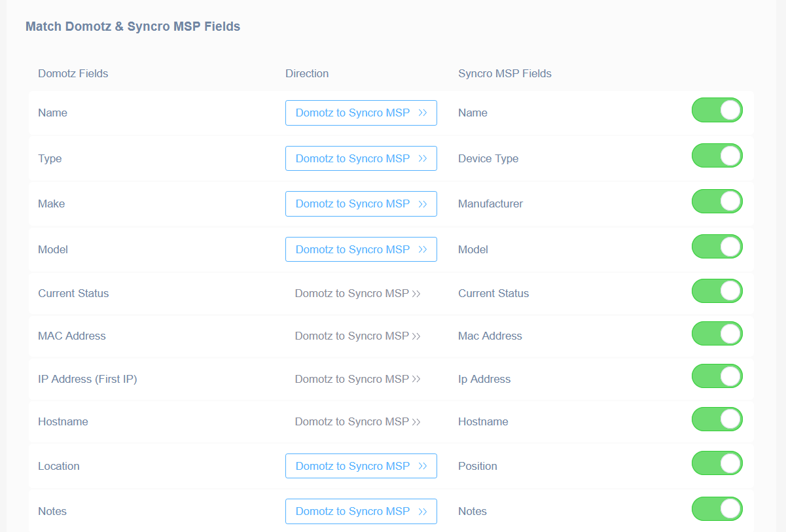Toggle off the Name field sync switch
The image size is (786, 532).
click(x=717, y=110)
